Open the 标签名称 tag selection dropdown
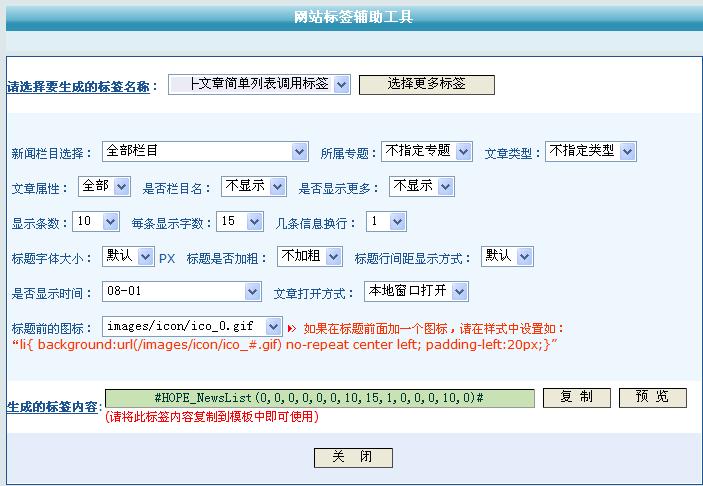The image size is (703, 486). (x=259, y=85)
